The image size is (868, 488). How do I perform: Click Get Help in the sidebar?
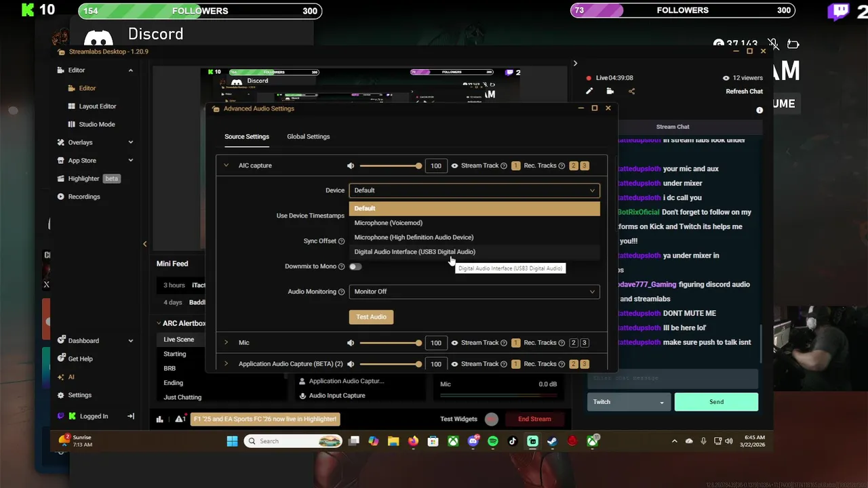point(75,359)
